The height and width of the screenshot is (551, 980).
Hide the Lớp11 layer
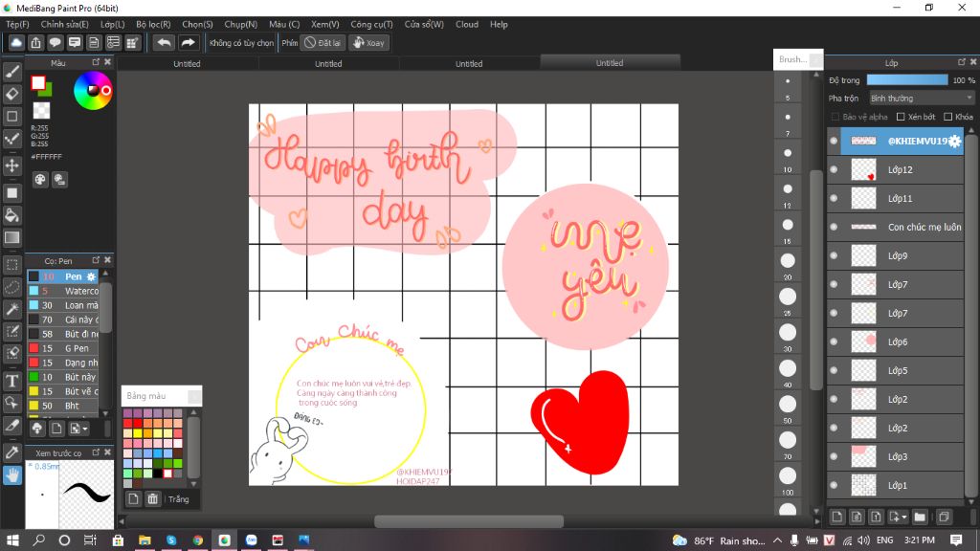[834, 198]
